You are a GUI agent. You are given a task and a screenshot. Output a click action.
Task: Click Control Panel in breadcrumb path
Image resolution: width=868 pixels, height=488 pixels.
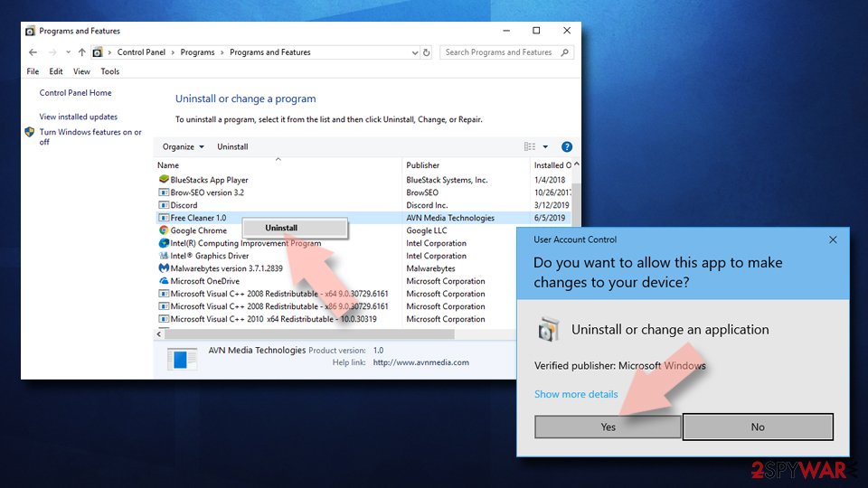(x=141, y=52)
